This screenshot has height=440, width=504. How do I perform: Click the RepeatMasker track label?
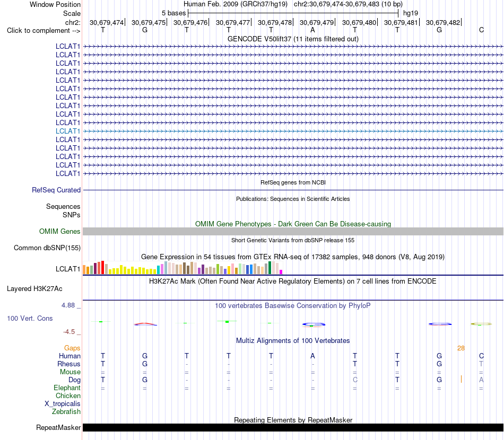click(58, 427)
